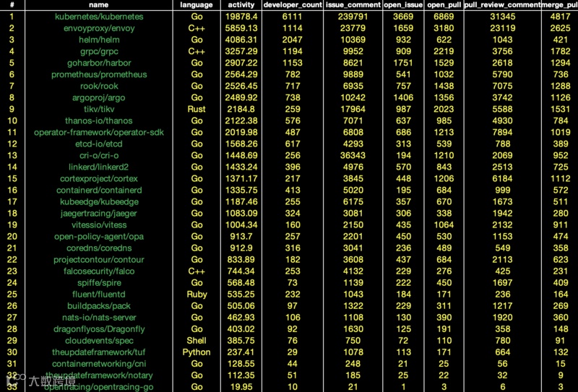Select pull_review_comment value 31345
The width and height of the screenshot is (578, 392).
[502, 17]
